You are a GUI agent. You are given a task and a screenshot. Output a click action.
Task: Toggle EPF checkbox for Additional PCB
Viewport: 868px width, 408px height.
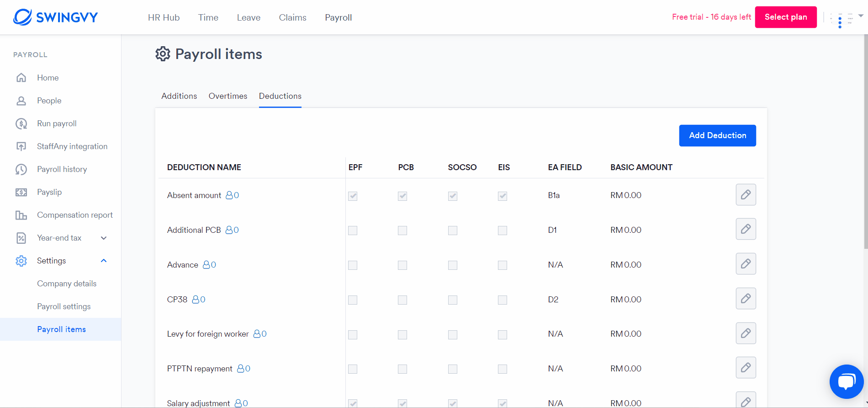coord(353,231)
